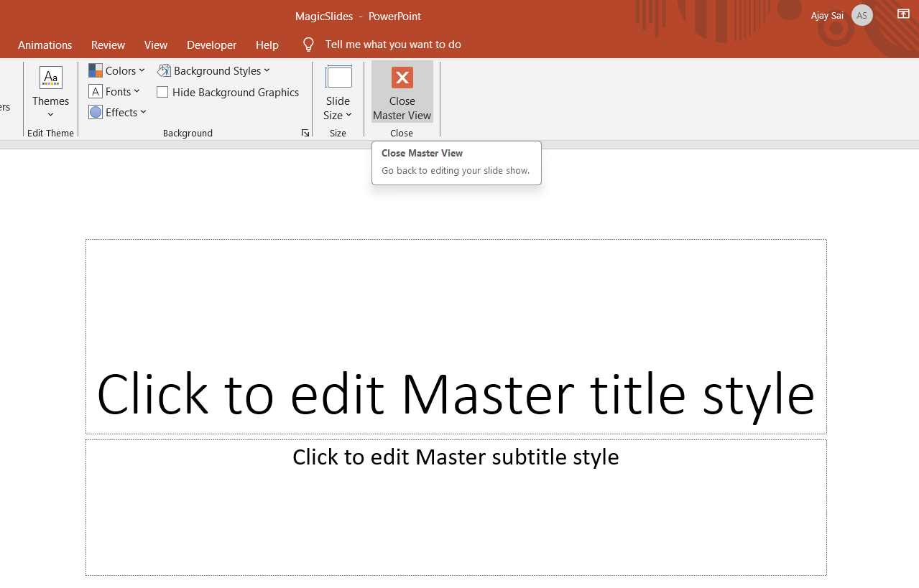Image resolution: width=919 pixels, height=588 pixels.
Task: Switch to the Animations tab
Action: pos(45,45)
